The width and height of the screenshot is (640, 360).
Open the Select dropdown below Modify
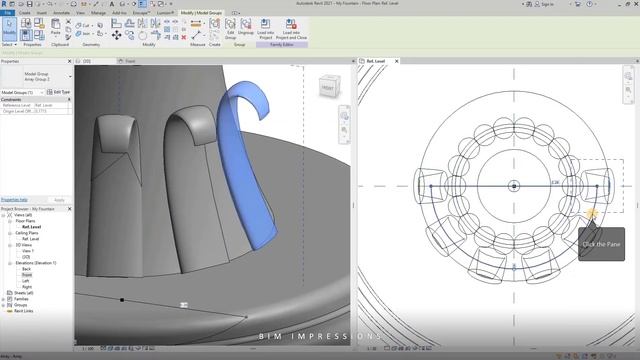click(x=9, y=44)
